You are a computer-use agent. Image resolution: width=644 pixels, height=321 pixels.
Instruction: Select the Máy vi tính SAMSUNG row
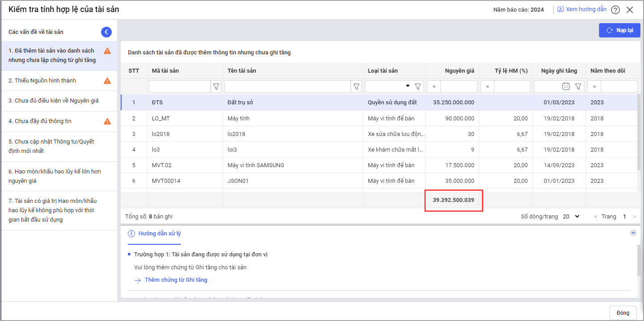point(256,165)
